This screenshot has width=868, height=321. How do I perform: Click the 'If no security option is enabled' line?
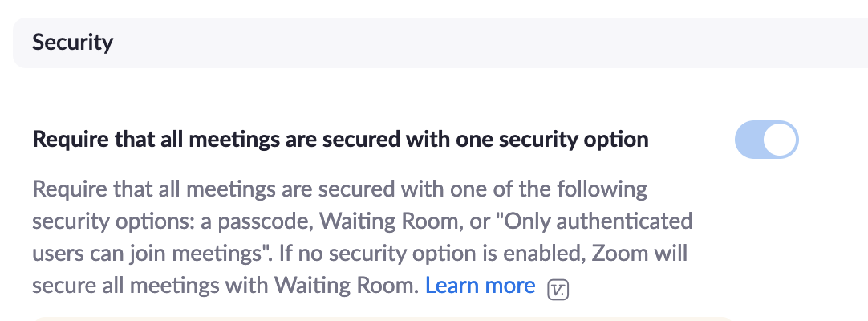481,254
